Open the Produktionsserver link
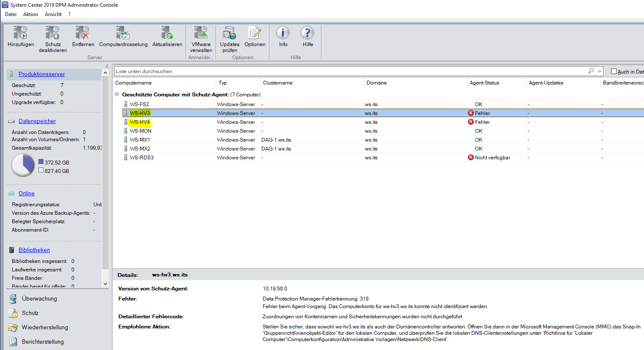The width and height of the screenshot is (644, 350). pyautogui.click(x=41, y=74)
